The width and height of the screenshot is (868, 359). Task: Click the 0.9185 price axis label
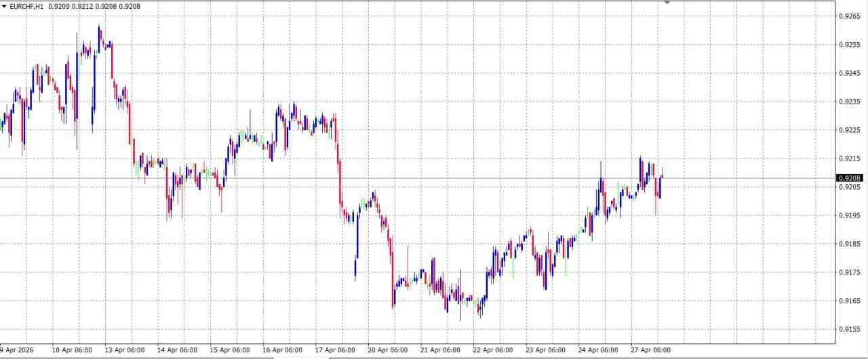pyautogui.click(x=850, y=243)
